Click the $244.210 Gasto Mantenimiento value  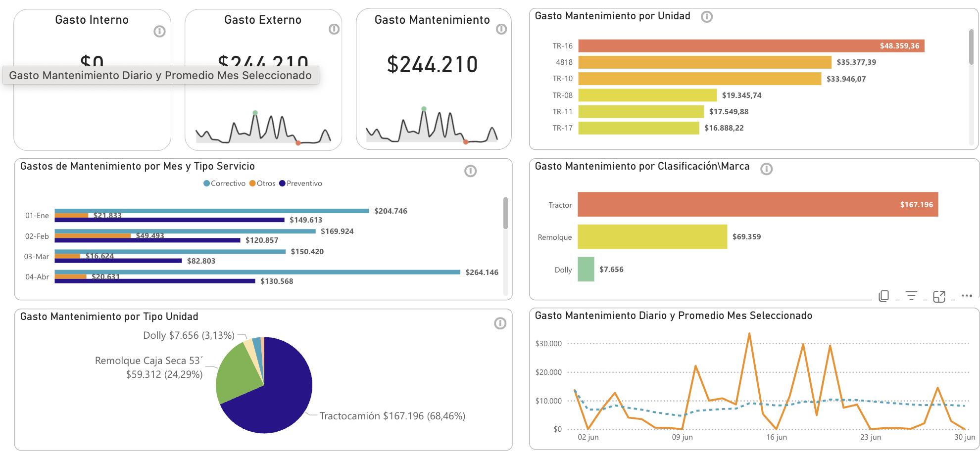(433, 65)
